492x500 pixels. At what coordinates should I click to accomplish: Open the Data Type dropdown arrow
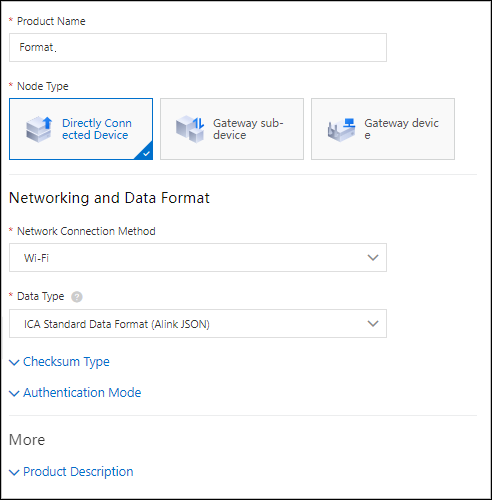pos(373,324)
